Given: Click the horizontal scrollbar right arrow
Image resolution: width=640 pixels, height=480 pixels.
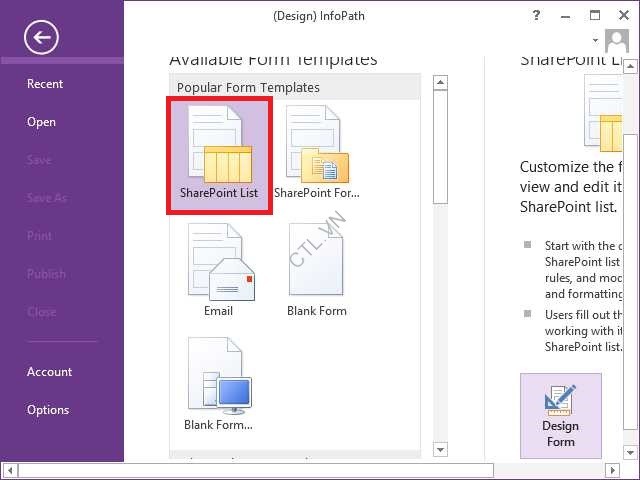Looking at the screenshot, I should [x=614, y=469].
